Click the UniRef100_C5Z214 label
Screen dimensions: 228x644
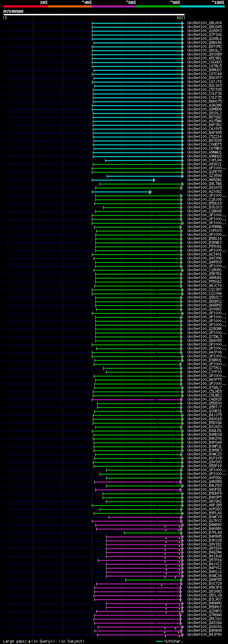[x=204, y=137]
